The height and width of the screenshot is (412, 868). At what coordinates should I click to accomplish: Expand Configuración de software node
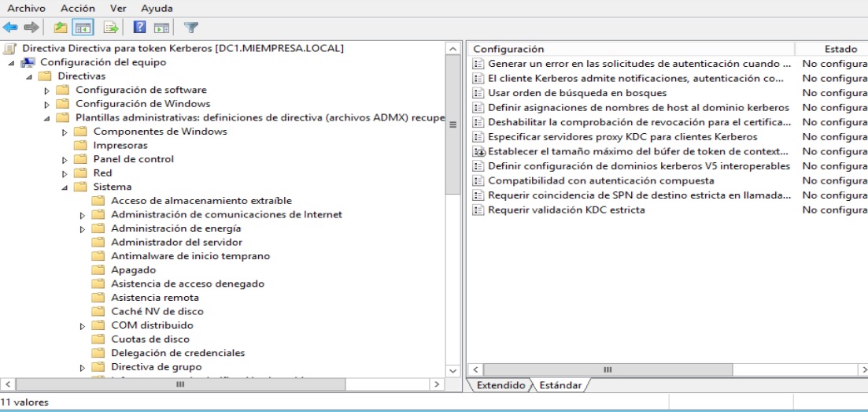point(47,91)
